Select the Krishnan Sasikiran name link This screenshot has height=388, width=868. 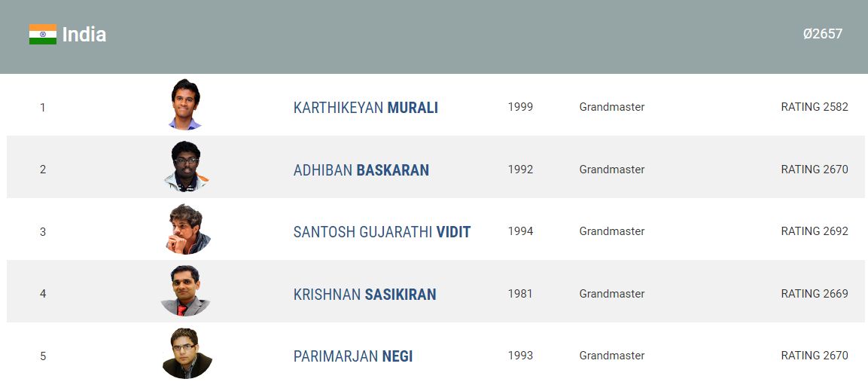tap(364, 295)
